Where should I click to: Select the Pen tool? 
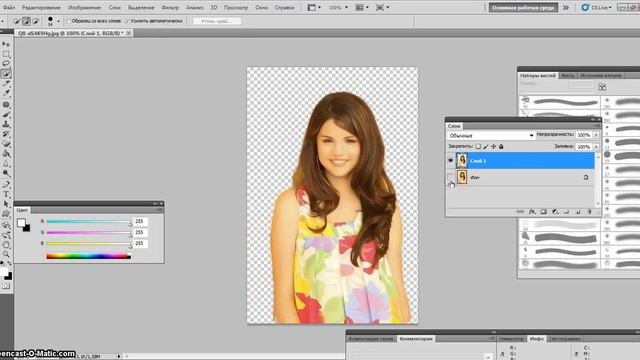6,184
